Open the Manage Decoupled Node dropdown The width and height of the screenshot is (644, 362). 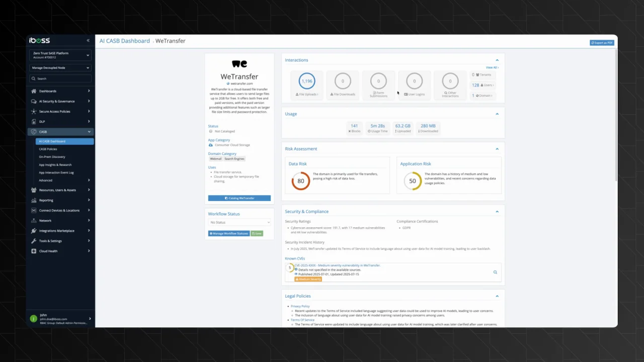(60, 67)
